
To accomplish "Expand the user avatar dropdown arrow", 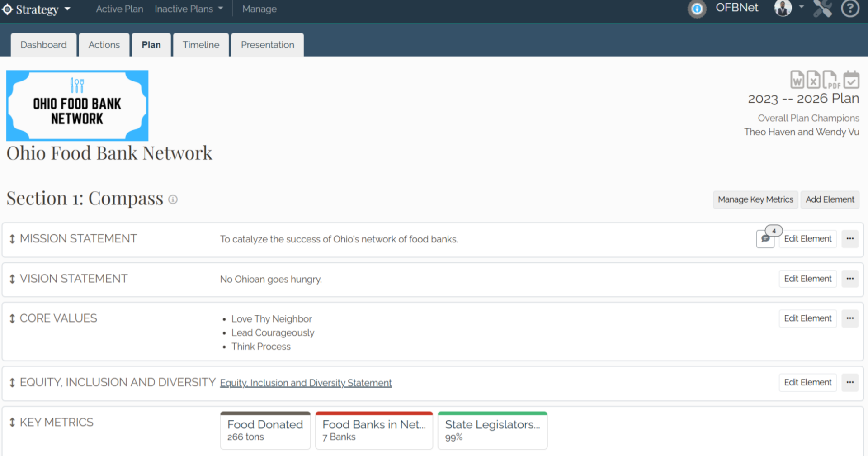I will tap(802, 7).
